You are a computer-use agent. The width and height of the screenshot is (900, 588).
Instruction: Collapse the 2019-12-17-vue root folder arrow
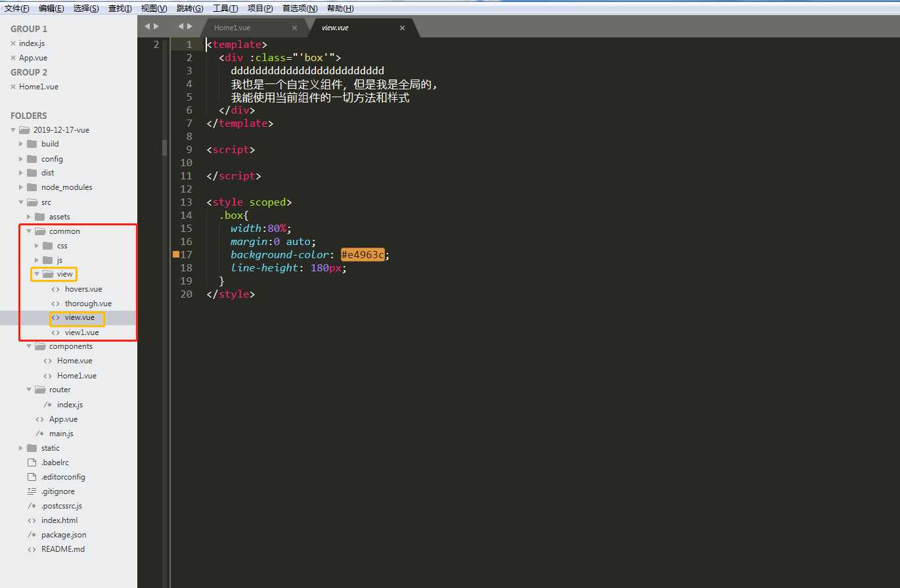point(13,130)
